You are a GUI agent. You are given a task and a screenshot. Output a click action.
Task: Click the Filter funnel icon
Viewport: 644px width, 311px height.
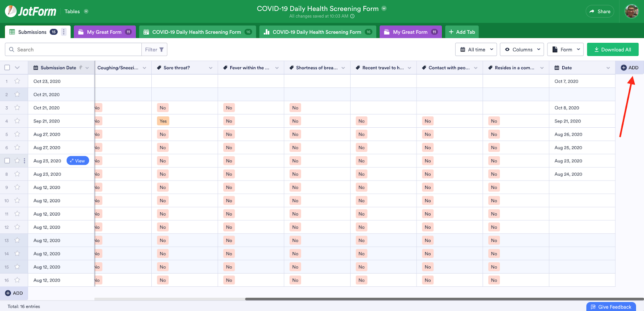click(161, 50)
